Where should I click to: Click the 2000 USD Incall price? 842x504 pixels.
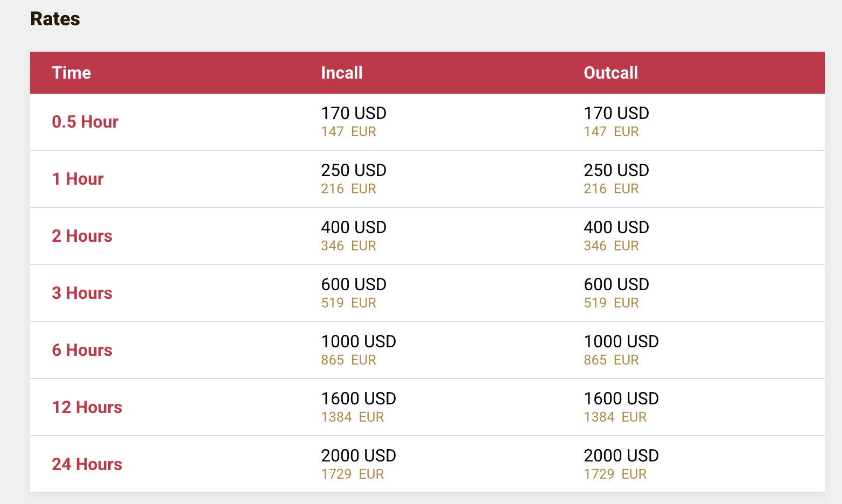[359, 456]
